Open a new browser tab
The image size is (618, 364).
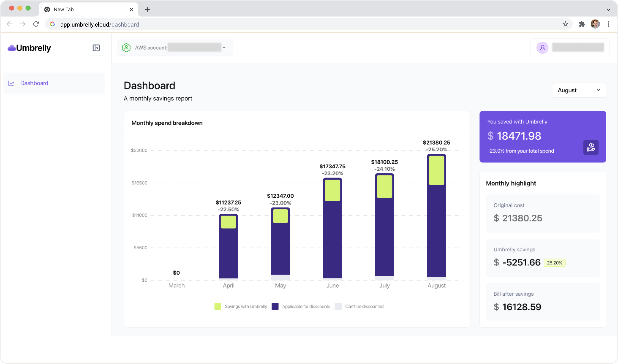tap(147, 10)
